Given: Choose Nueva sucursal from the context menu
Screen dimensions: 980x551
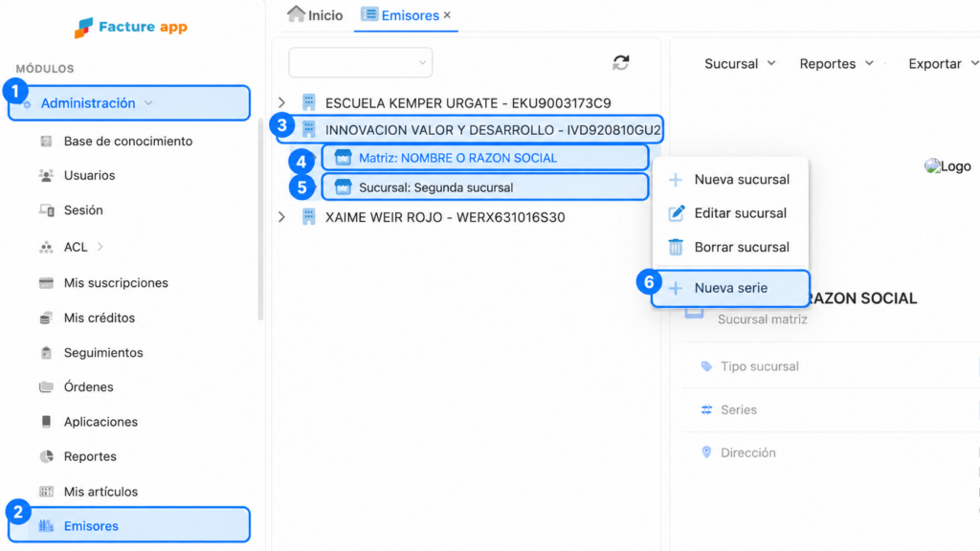Looking at the screenshot, I should pos(730,179).
